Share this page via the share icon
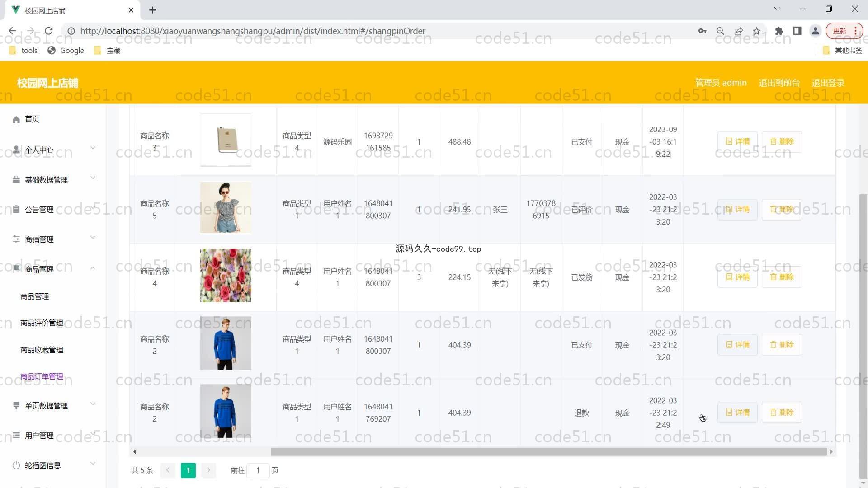 (x=738, y=31)
